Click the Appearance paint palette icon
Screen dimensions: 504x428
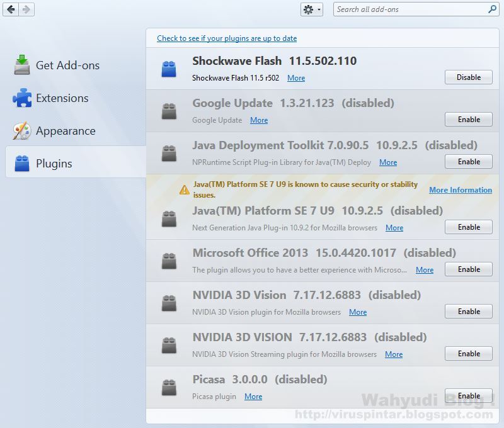point(22,131)
